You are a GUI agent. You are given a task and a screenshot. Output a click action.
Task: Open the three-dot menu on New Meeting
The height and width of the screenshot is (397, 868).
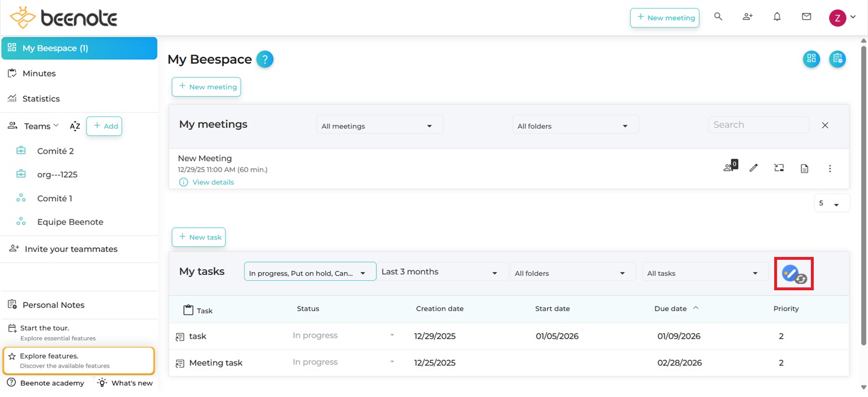coord(830,168)
